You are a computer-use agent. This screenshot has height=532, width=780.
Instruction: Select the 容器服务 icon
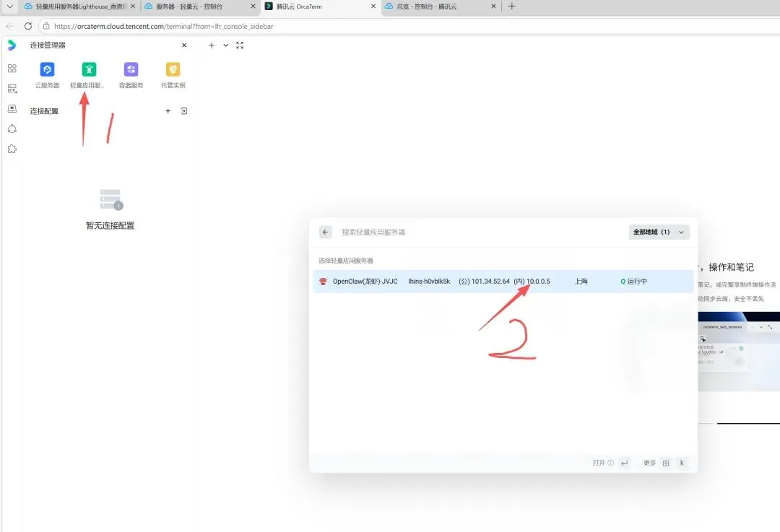131,69
